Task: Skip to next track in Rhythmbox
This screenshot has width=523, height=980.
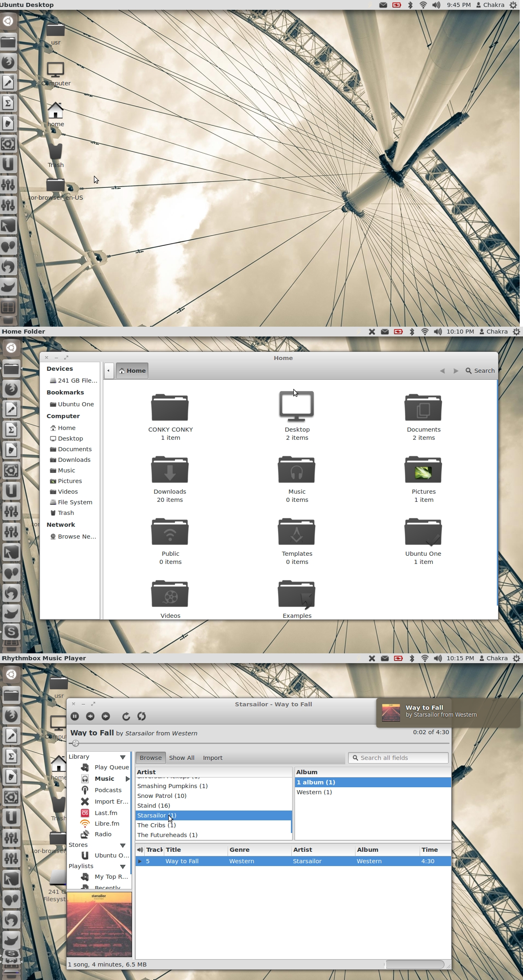Action: point(106,716)
